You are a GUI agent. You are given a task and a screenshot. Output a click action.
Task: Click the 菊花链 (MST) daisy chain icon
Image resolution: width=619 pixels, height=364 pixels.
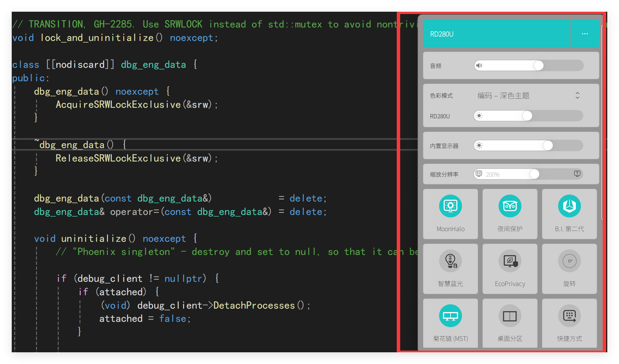pos(450,315)
